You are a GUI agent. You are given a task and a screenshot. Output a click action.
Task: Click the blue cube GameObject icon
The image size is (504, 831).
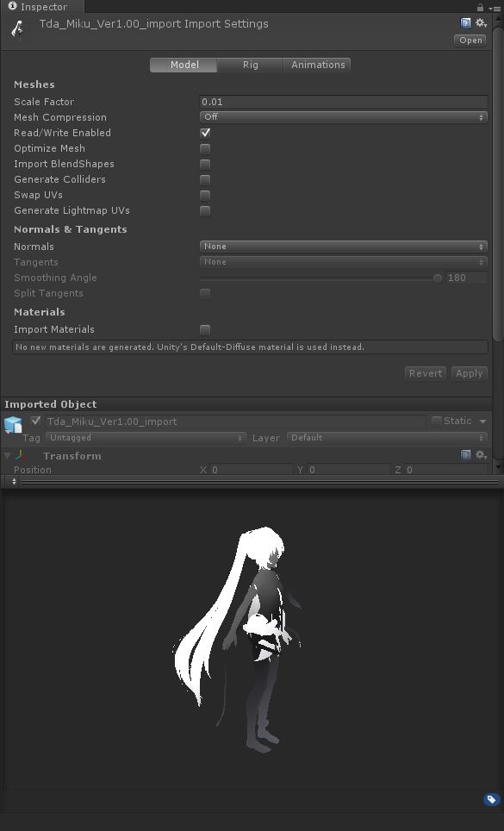(x=13, y=424)
